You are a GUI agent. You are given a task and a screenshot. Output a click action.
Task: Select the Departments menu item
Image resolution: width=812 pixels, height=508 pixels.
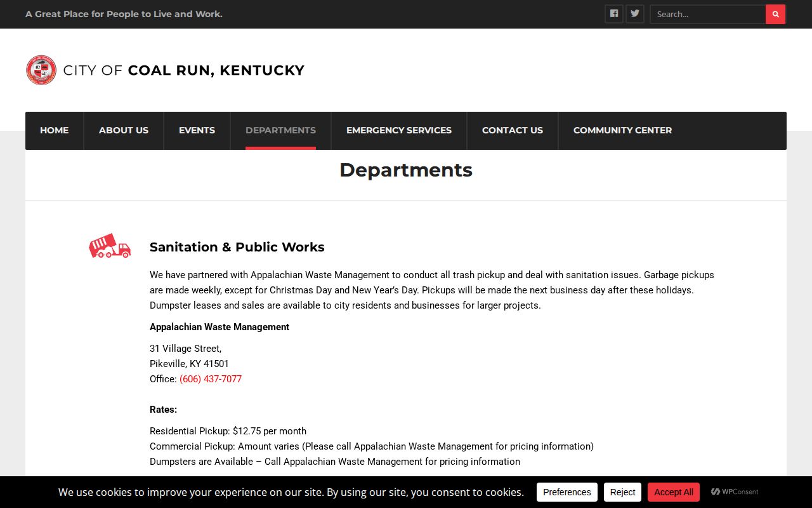(280, 130)
